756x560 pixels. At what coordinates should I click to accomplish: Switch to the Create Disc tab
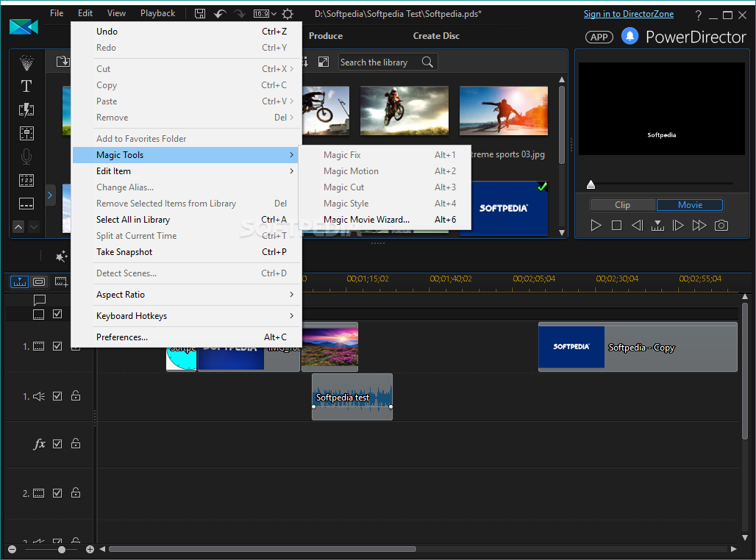click(436, 36)
